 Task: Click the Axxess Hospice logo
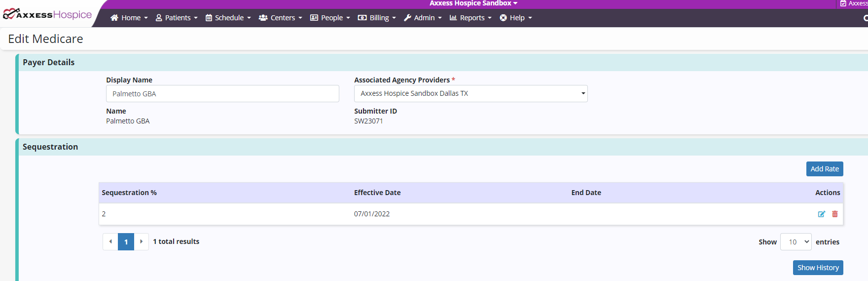[x=47, y=14]
